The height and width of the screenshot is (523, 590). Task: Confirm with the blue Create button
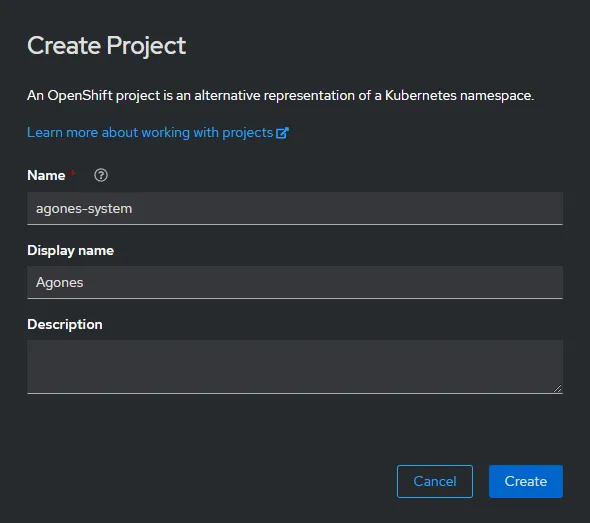526,481
